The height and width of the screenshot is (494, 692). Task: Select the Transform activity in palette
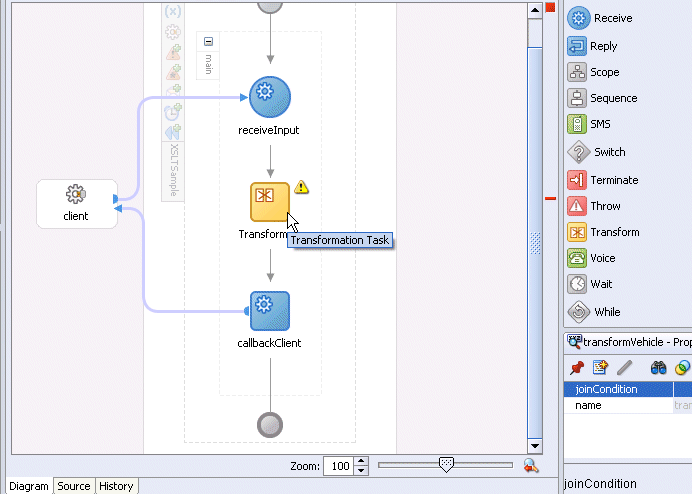click(x=603, y=232)
